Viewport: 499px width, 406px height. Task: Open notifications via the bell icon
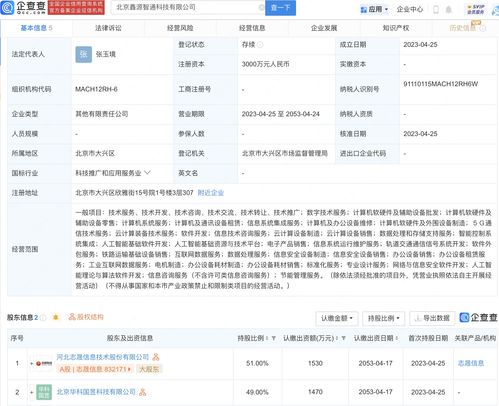[x=449, y=10]
